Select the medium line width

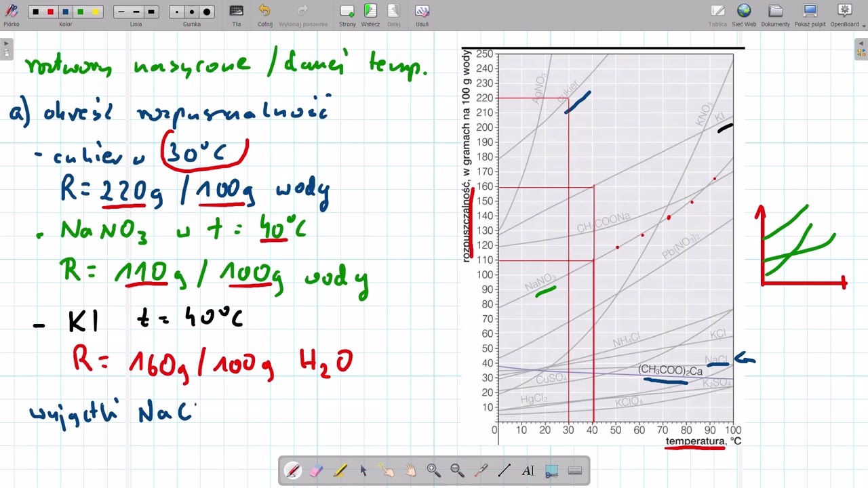click(x=136, y=12)
